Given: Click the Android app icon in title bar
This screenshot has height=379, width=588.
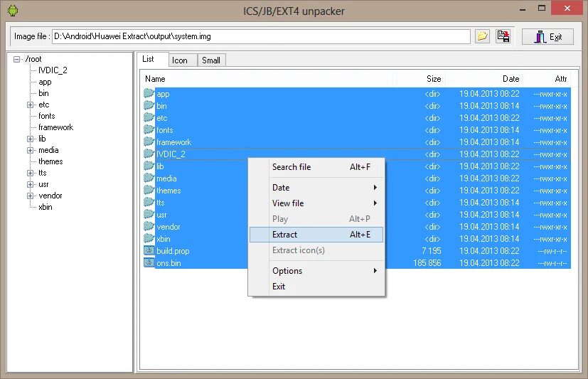Looking at the screenshot, I should click(x=13, y=10).
